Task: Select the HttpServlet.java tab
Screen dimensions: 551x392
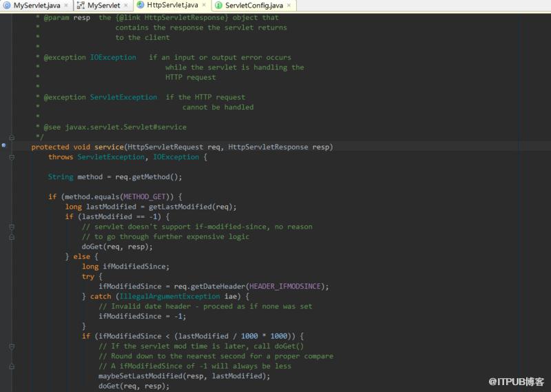Action: coord(172,5)
